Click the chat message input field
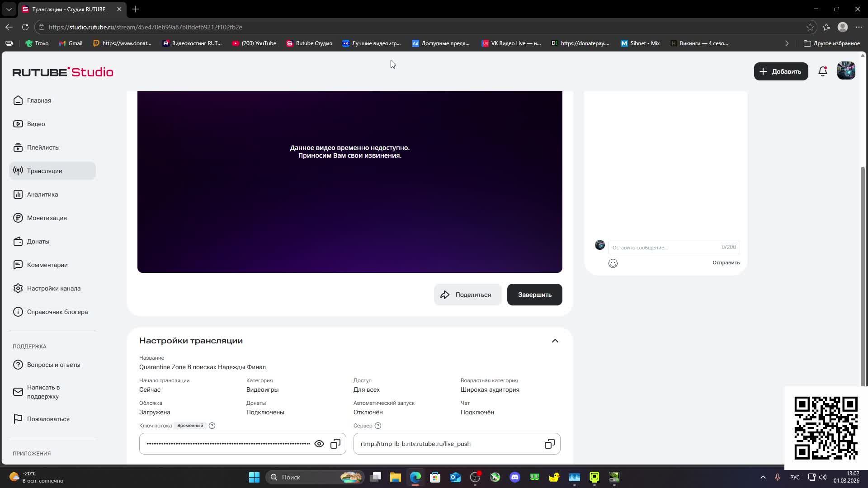 click(x=665, y=247)
